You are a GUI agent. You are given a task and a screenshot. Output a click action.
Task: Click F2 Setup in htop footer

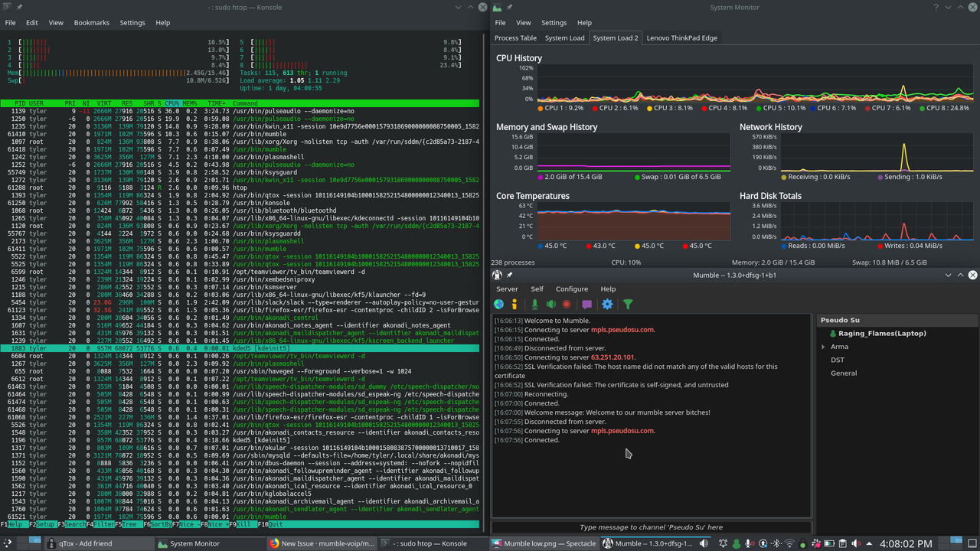click(x=41, y=524)
